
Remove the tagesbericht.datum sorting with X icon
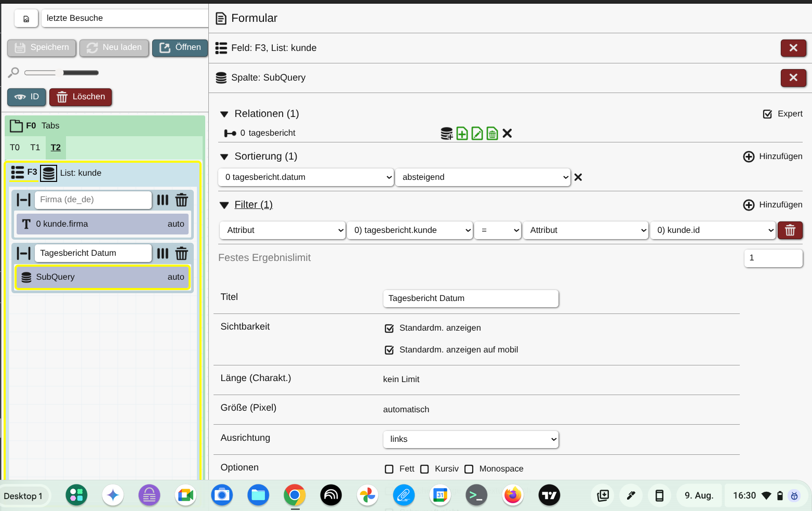coord(578,177)
